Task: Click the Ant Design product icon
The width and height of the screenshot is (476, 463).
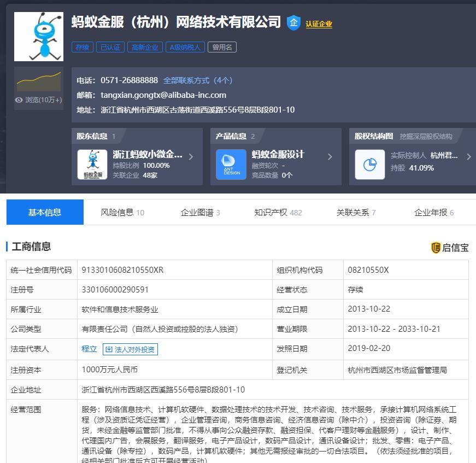Action: tap(231, 164)
